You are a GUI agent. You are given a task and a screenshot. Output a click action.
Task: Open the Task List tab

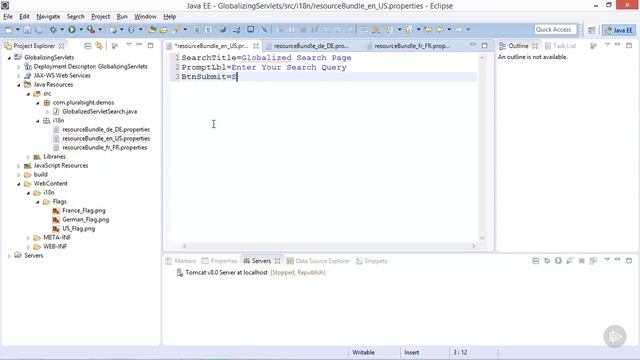[560, 46]
